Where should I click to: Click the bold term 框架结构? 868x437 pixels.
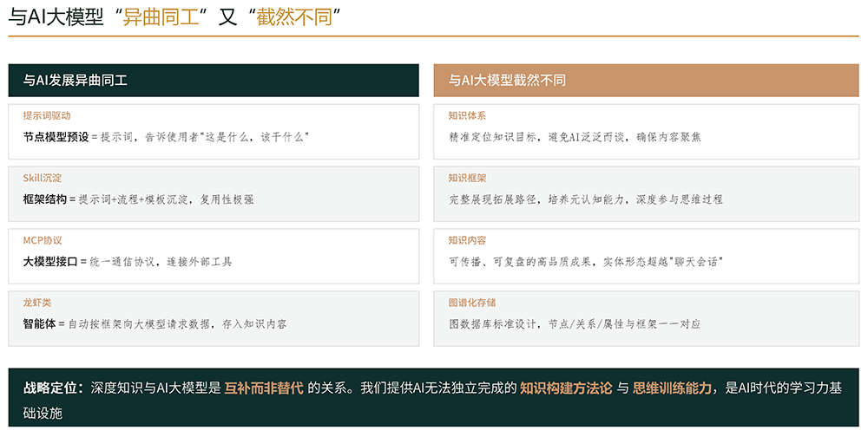45,199
